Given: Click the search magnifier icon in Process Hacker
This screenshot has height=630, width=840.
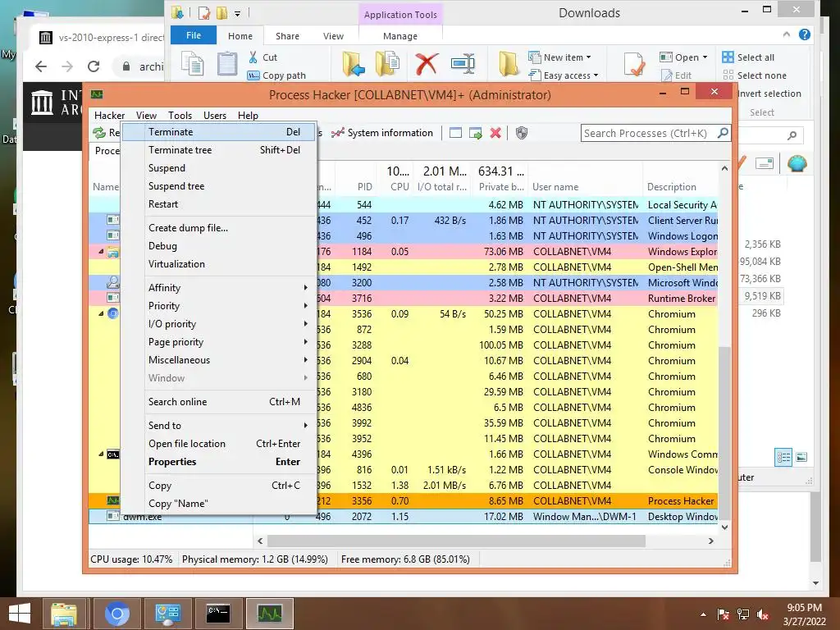Looking at the screenshot, I should tap(723, 132).
